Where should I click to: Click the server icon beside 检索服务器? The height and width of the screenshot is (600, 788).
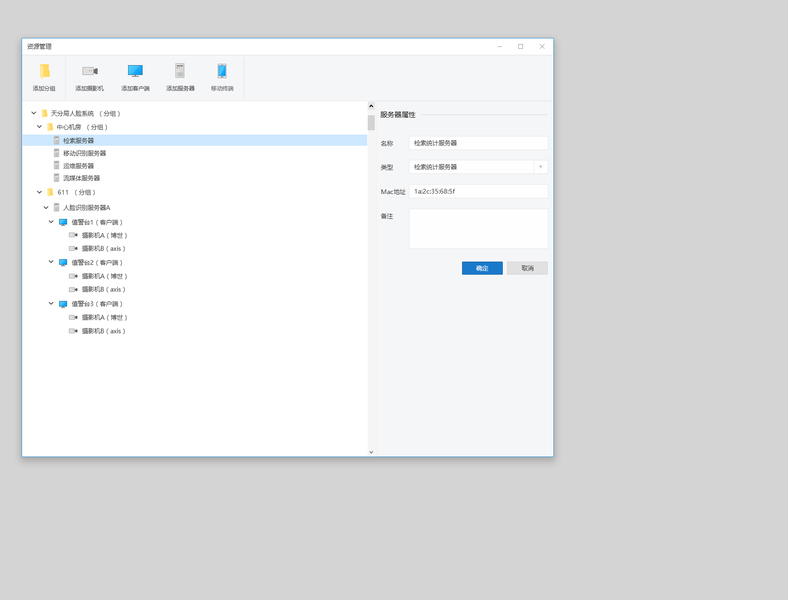(56, 140)
